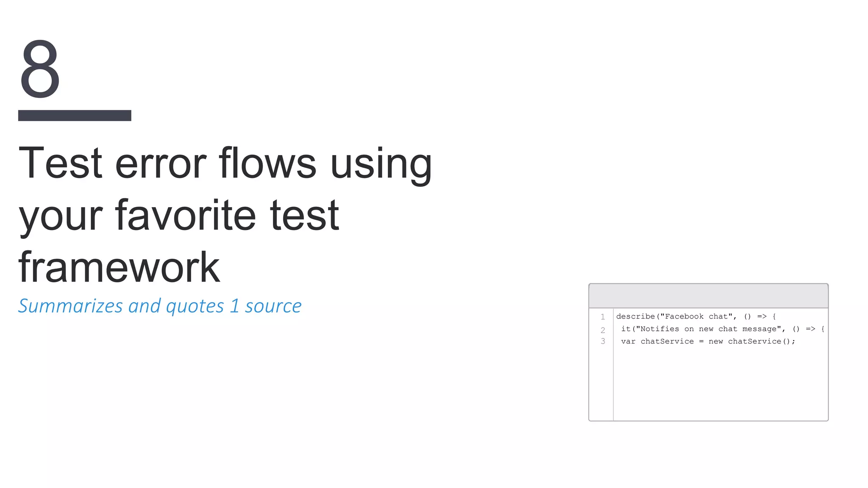Image resolution: width=868 pixels, height=488 pixels.
Task: Select line number 1 in the code gutter
Action: click(x=602, y=317)
